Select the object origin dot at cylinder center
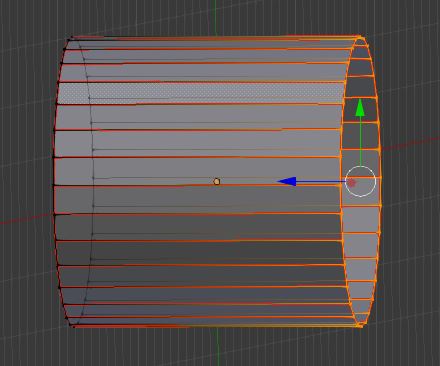Viewport: 440px width, 366px height. (217, 182)
